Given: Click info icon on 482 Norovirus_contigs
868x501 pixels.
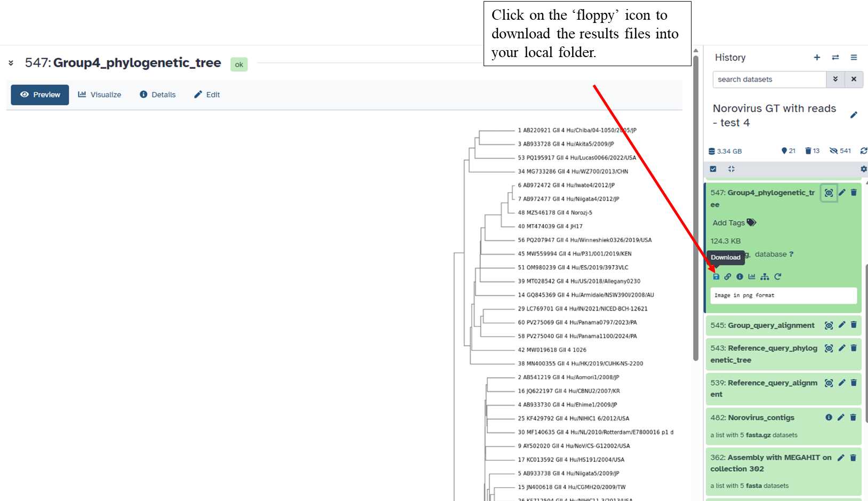Looking at the screenshot, I should 829,417.
